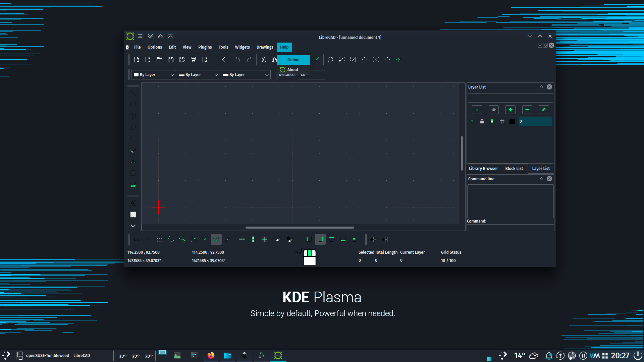Click float button on Layer List panel
644x362 pixels.
tap(542, 87)
